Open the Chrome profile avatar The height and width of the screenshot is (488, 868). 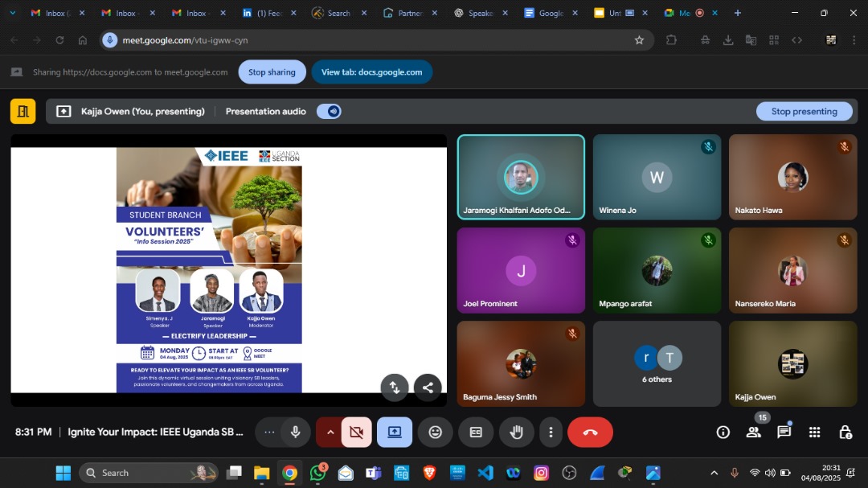831,40
